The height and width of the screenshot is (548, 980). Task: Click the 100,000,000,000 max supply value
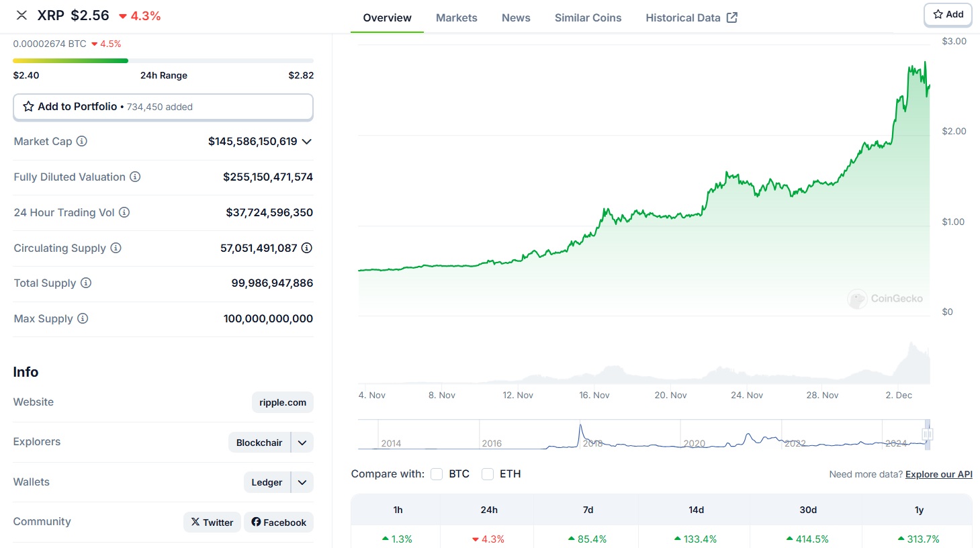pos(268,318)
